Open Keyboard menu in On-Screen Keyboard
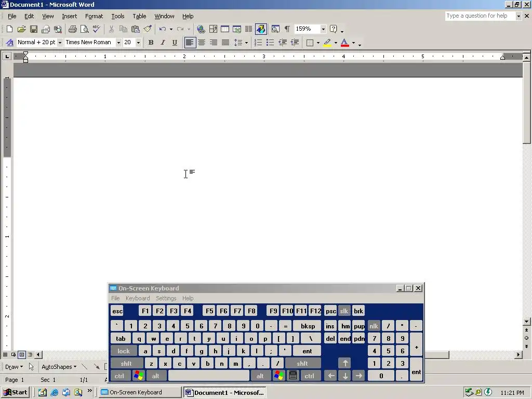The image size is (532, 399). pos(137,298)
